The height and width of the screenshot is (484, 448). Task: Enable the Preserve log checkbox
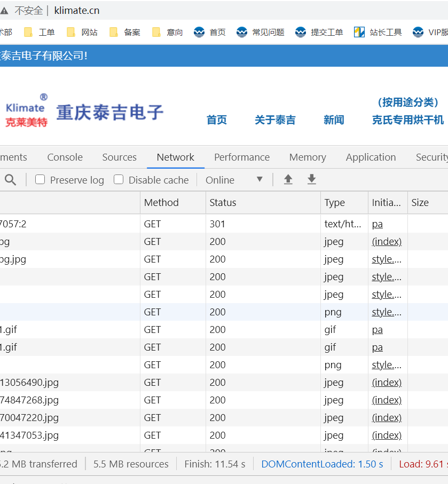click(x=40, y=180)
